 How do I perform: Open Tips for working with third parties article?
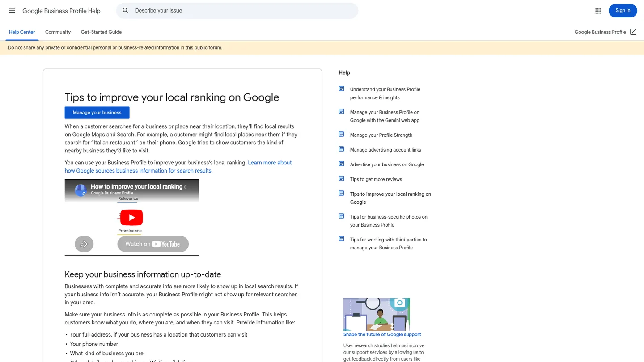point(388,244)
